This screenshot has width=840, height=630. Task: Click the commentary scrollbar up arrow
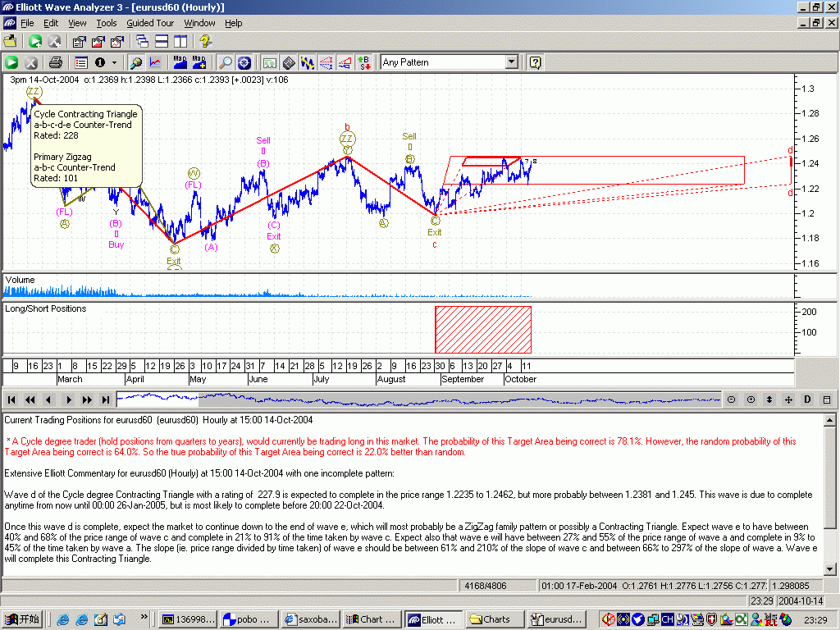[829, 421]
